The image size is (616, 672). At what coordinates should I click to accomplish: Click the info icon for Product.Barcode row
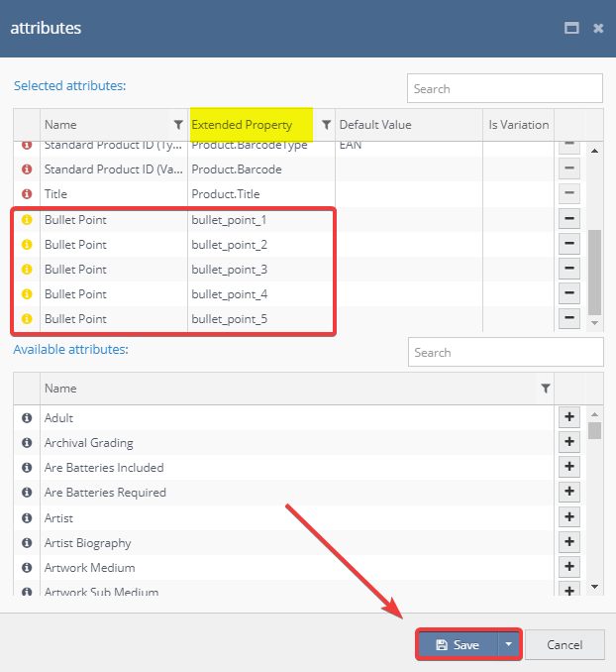[x=27, y=169]
